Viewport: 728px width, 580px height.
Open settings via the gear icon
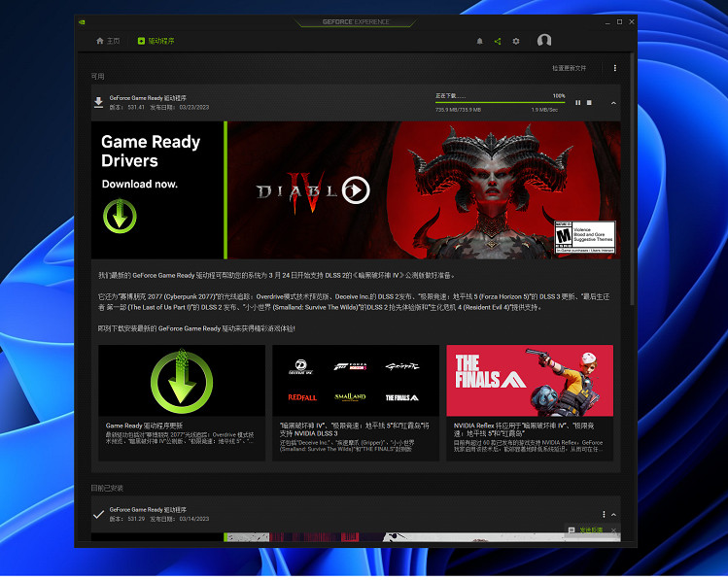[516, 41]
